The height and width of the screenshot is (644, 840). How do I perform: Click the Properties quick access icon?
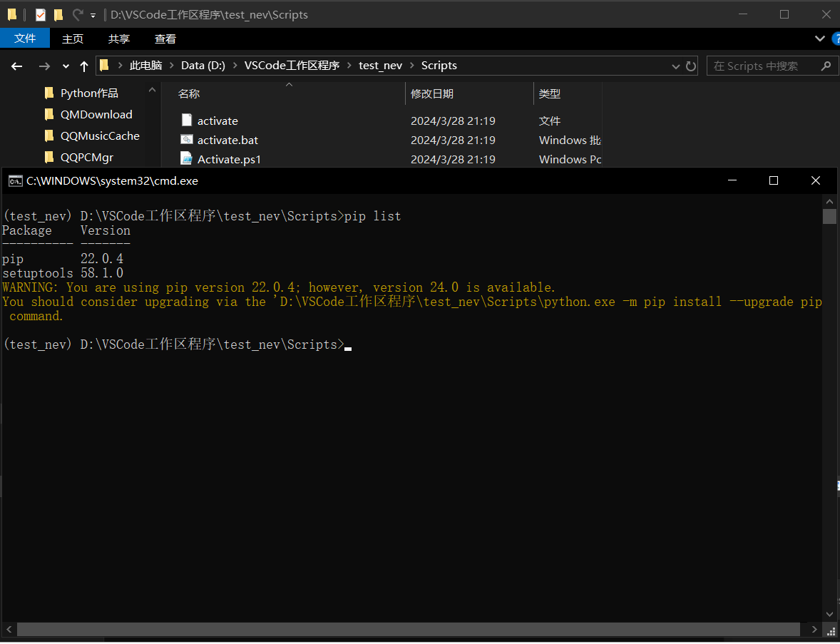(x=41, y=14)
